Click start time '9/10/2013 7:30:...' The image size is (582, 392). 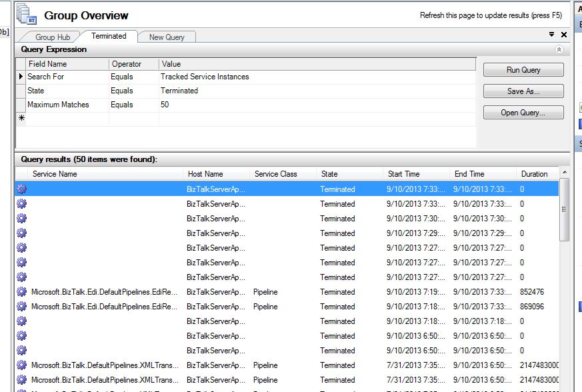(416, 218)
